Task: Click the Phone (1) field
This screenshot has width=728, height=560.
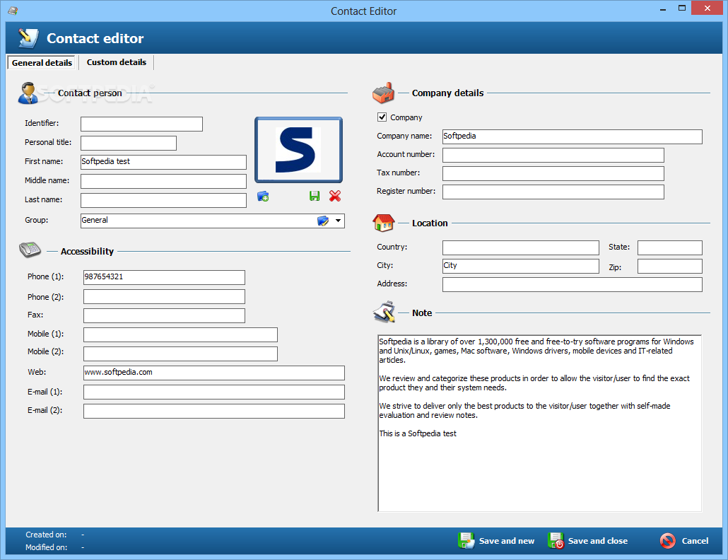Action: [165, 277]
